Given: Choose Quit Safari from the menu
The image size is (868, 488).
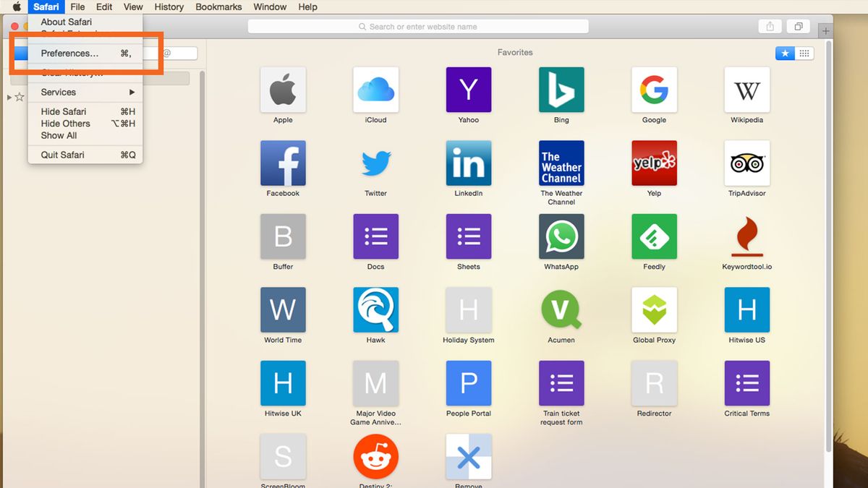Looking at the screenshot, I should (61, 154).
